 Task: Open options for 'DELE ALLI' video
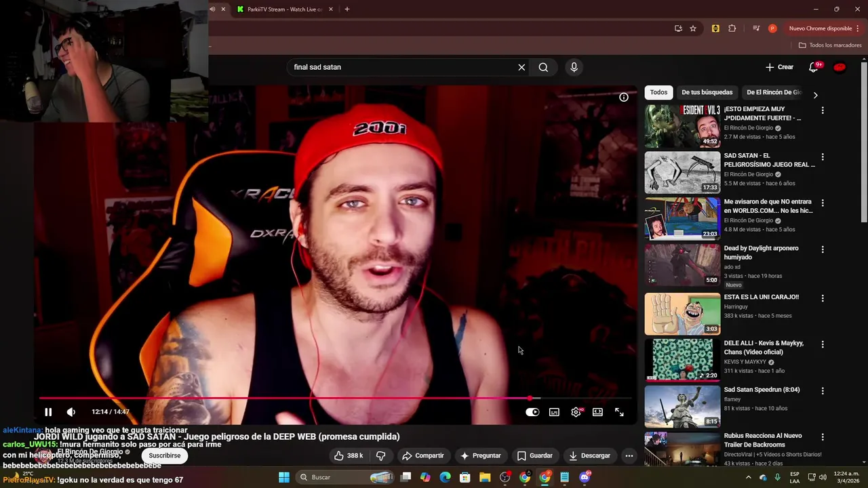(823, 344)
